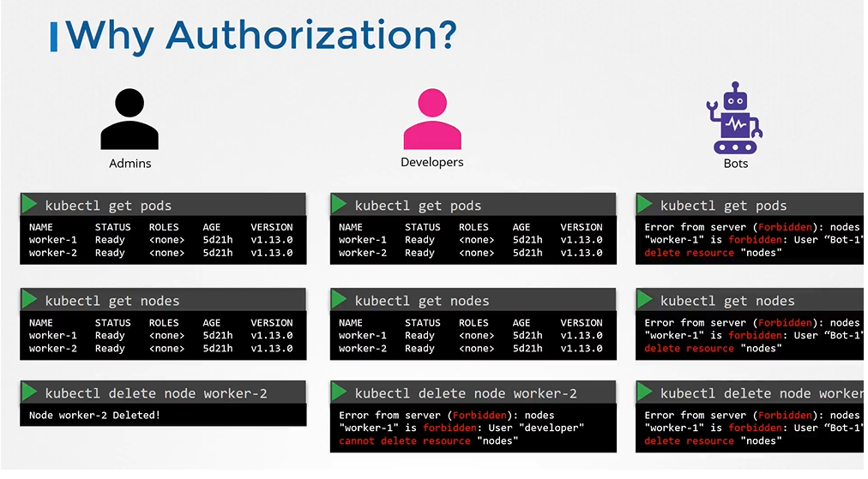Click VERSION column header in Admins' get nodes output
Image resolution: width=868 pixels, height=479 pixels.
[271, 323]
